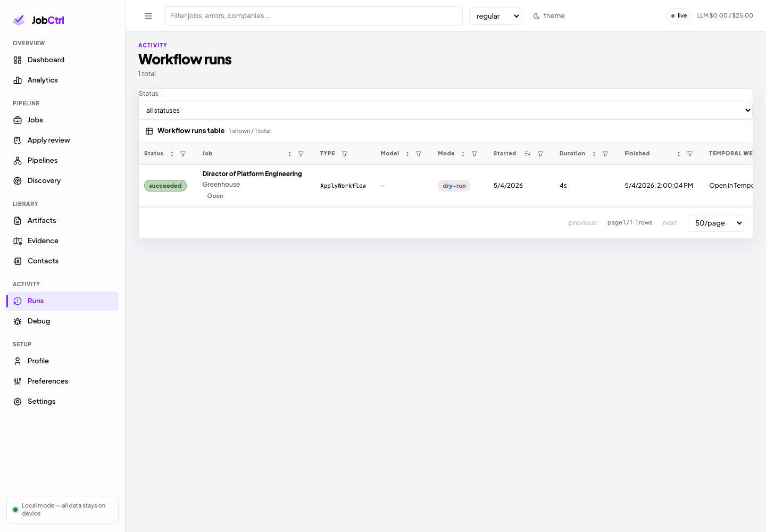766x532 pixels.
Task: Click the Local mode status notice
Action: [x=62, y=510]
